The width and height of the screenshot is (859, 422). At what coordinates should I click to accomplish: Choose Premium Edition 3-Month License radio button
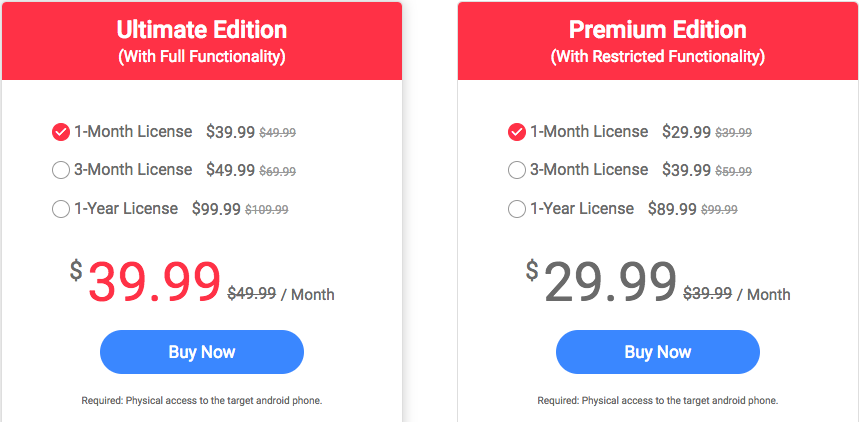(517, 170)
